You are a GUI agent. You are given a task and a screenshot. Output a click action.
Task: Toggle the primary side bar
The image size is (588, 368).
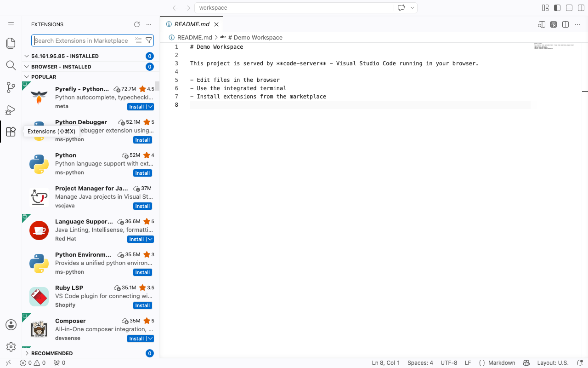557,8
